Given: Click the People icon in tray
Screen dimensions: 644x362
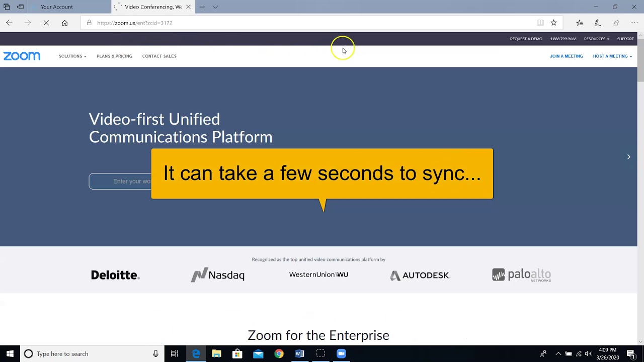Looking at the screenshot, I should coord(543,354).
